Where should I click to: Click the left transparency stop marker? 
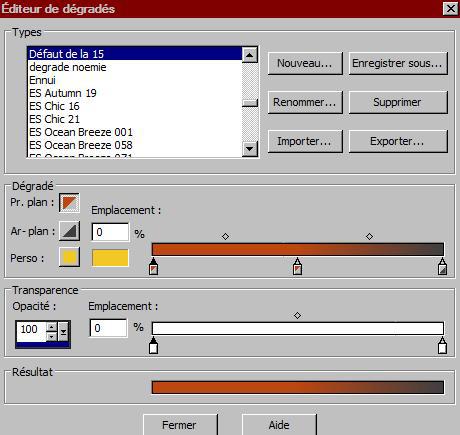click(153, 345)
